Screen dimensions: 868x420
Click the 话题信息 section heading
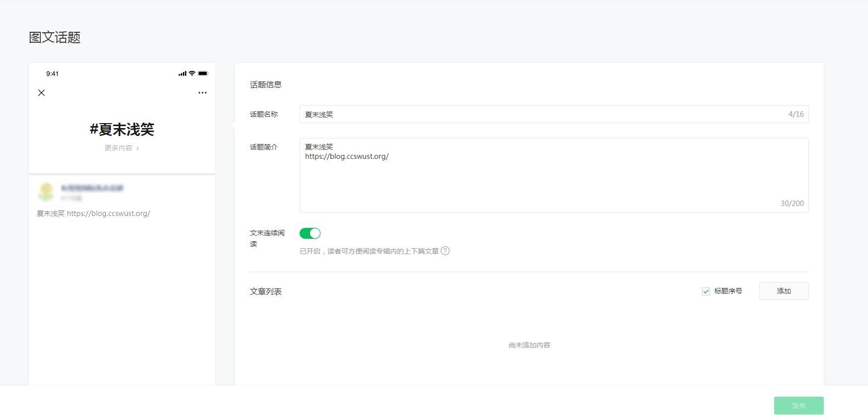pos(266,85)
